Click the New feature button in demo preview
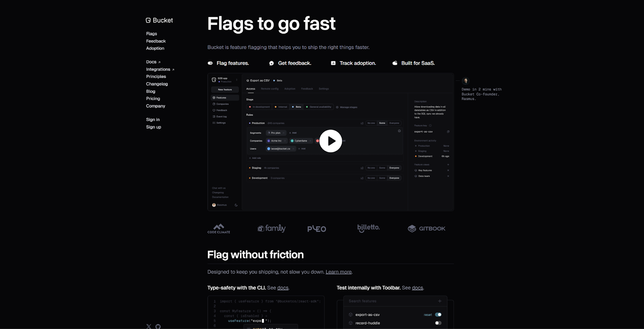The height and width of the screenshot is (329, 644). (x=225, y=90)
